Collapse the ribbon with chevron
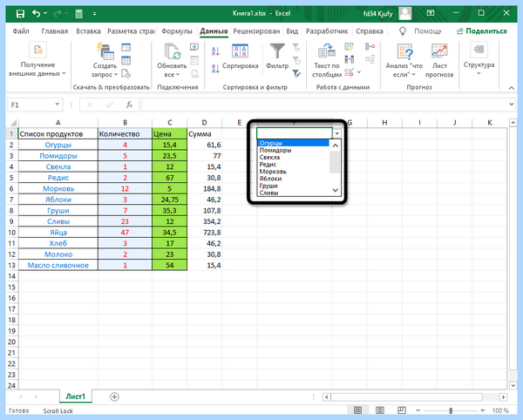This screenshot has width=523, height=420. click(512, 88)
